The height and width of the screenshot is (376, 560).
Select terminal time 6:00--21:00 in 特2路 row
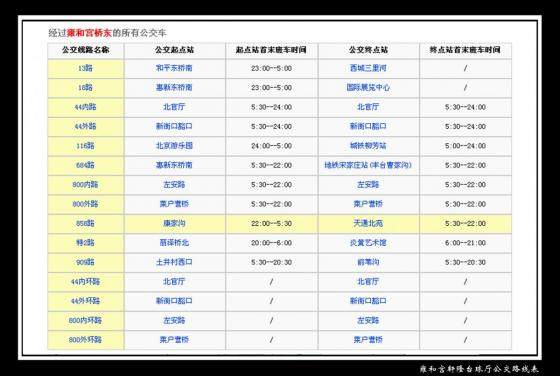tap(465, 243)
